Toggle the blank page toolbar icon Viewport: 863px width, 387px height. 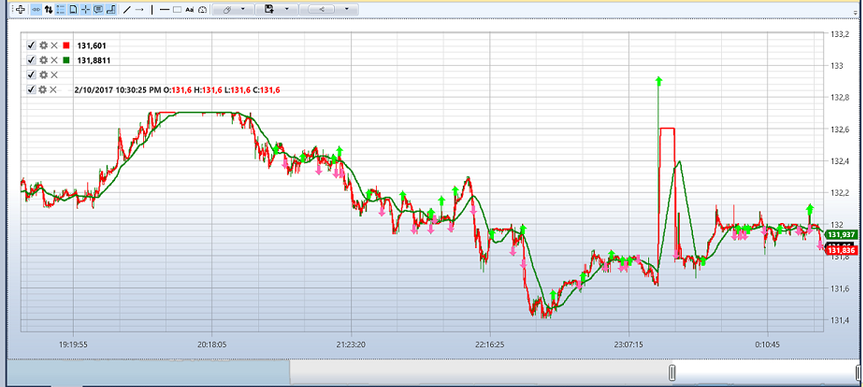73,9
